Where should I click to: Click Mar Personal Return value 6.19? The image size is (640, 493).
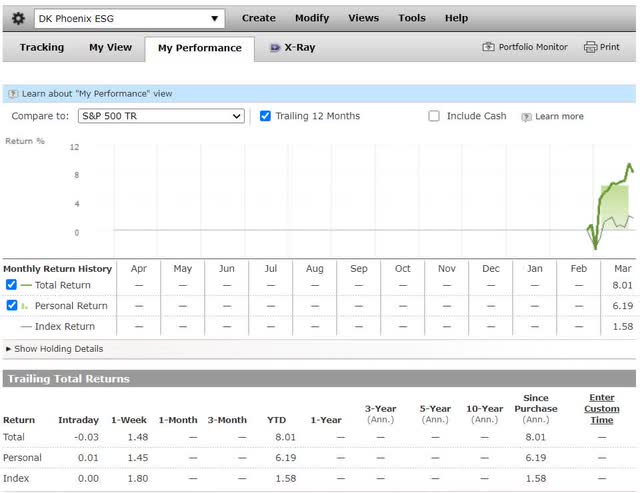(622, 306)
